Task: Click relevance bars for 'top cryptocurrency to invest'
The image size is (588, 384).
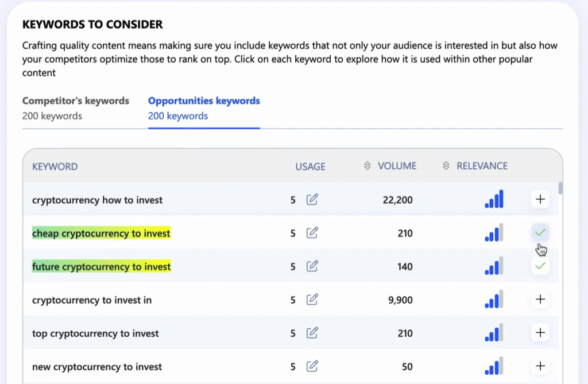Action: (x=494, y=332)
